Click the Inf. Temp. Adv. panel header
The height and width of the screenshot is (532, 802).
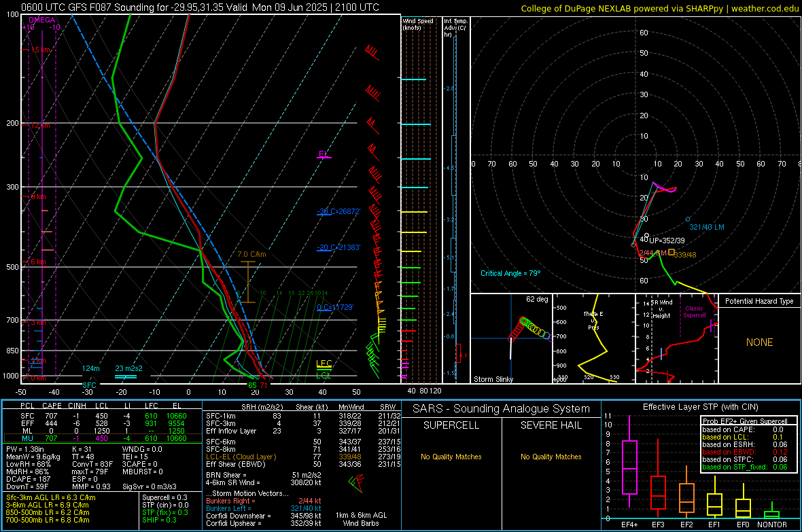point(455,28)
